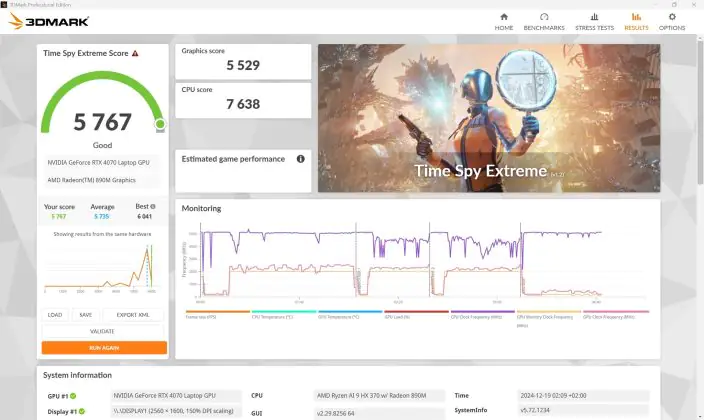Toggle GPU Memory Clock Frequency series in legend
Viewport: 704px width, 420px height.
point(549,318)
